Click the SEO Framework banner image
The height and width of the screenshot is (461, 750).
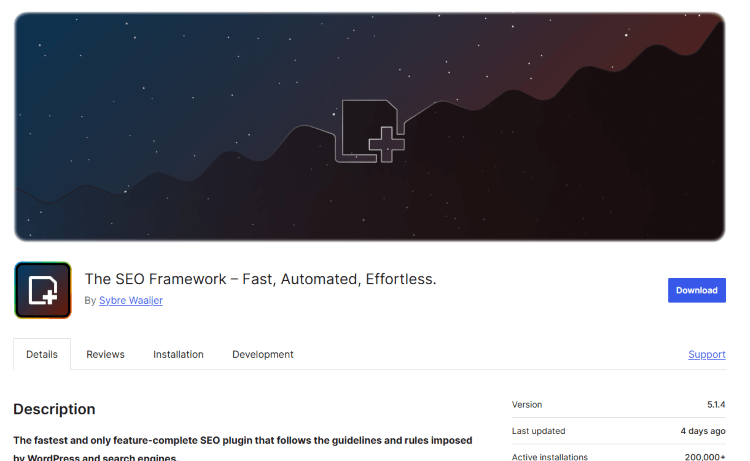370,127
